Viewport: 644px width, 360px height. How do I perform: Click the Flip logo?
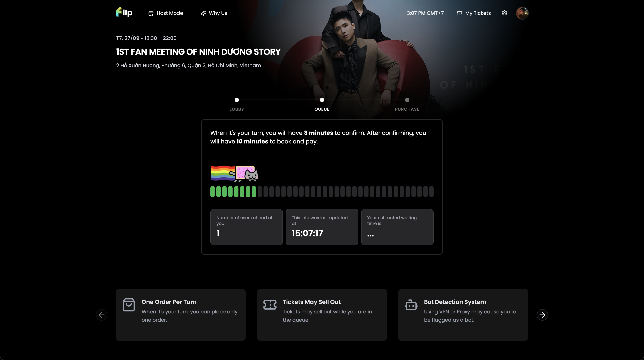coord(124,12)
